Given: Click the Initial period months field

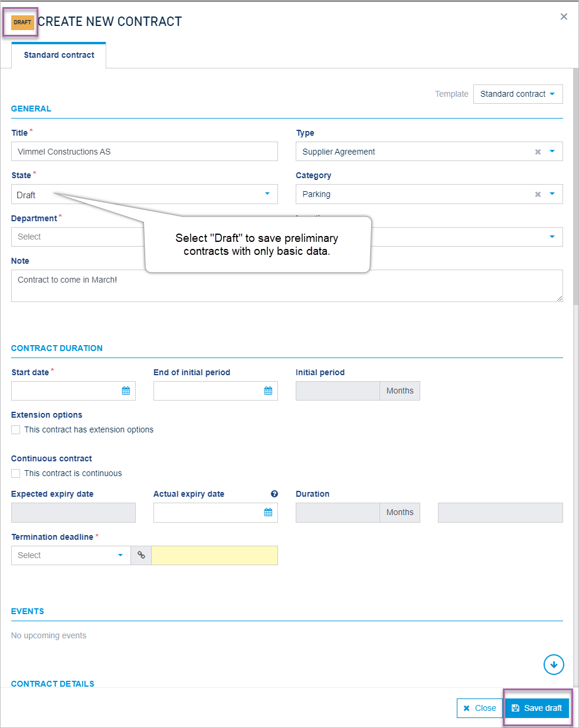Looking at the screenshot, I should click(x=338, y=391).
